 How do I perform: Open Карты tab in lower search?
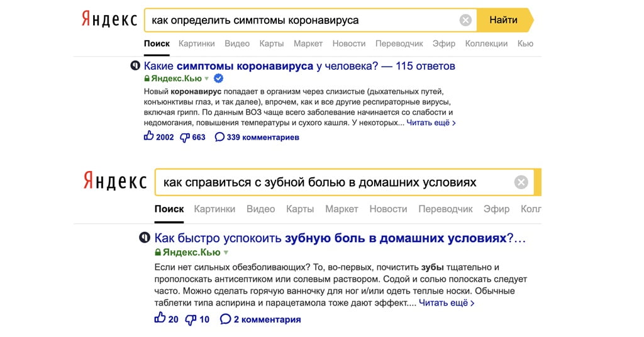pos(300,209)
